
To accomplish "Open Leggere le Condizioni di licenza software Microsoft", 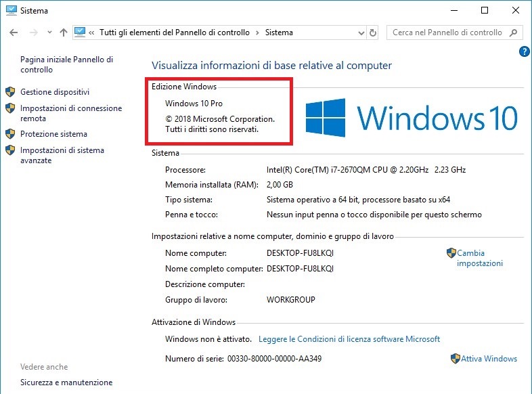I will coord(349,339).
